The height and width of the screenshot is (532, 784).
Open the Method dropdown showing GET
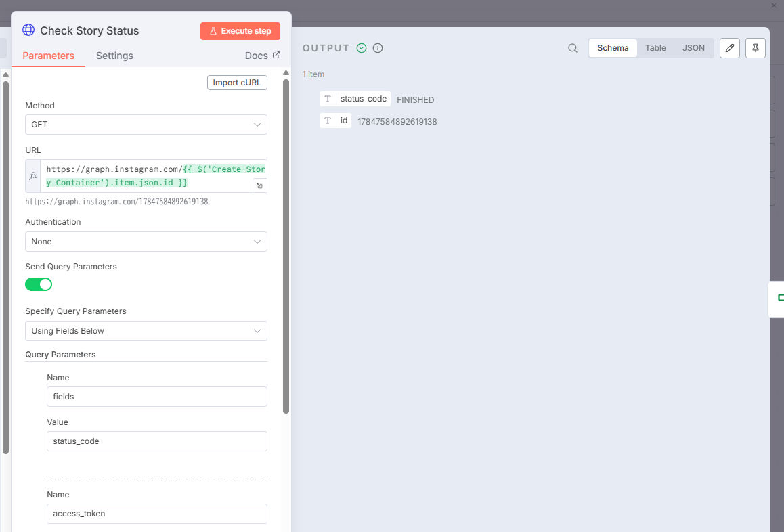click(146, 125)
